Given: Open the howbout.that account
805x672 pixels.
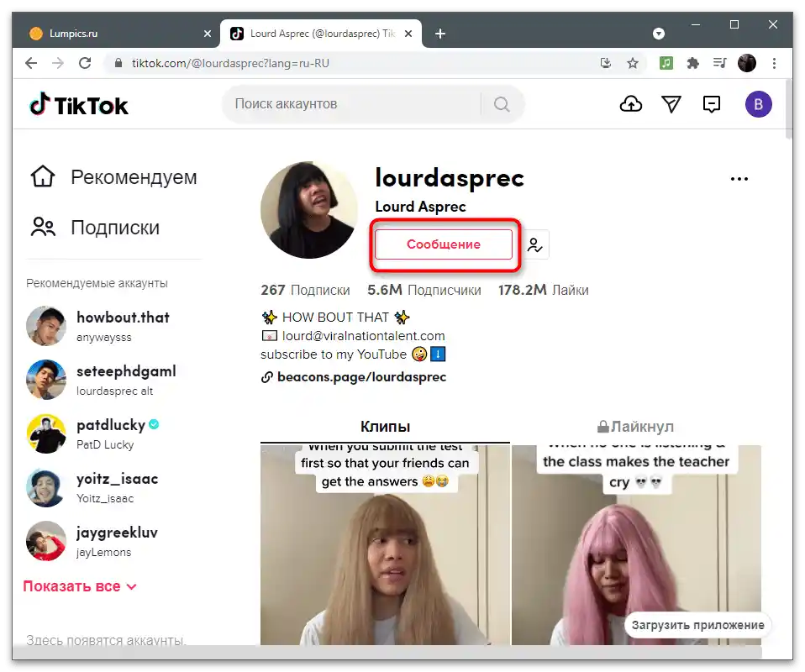Looking at the screenshot, I should click(97, 326).
